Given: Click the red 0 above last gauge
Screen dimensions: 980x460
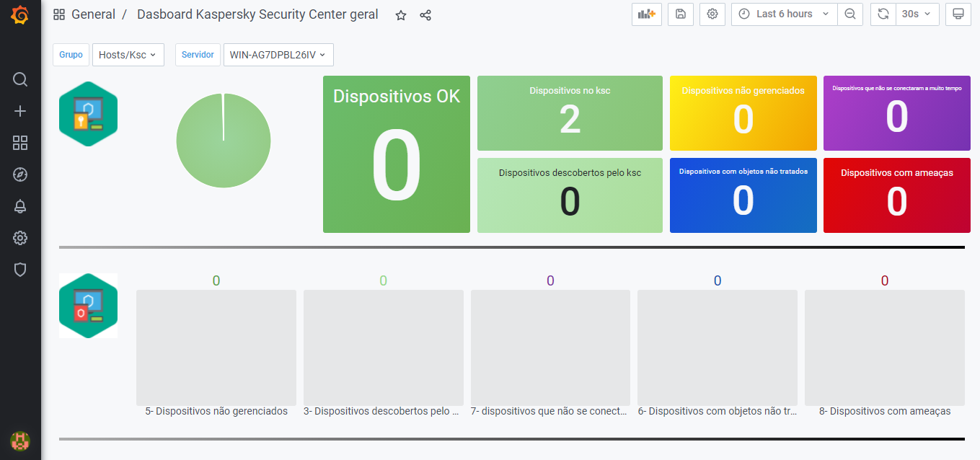Looking at the screenshot, I should [885, 281].
